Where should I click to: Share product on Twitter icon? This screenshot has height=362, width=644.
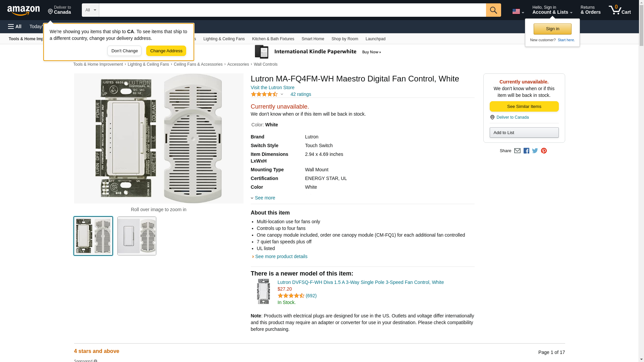(x=535, y=151)
